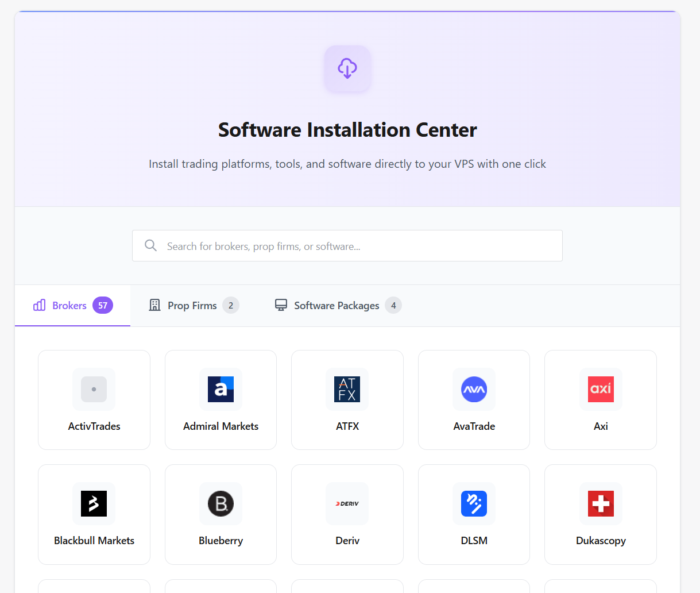Select the Dukascopy Swiss cross logo

point(600,503)
